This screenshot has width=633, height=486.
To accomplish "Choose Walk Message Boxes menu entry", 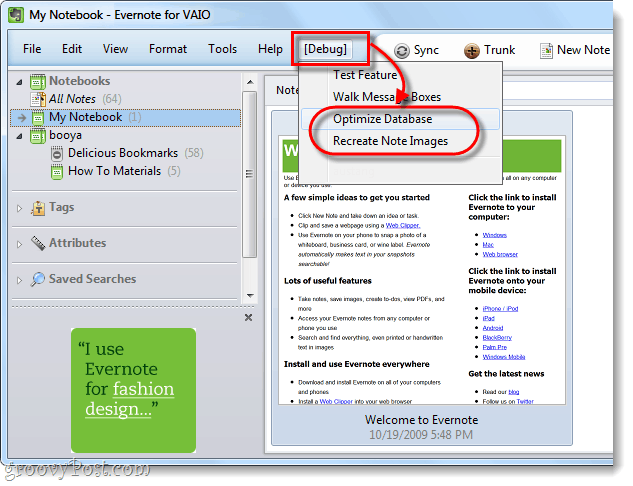I will tap(387, 97).
